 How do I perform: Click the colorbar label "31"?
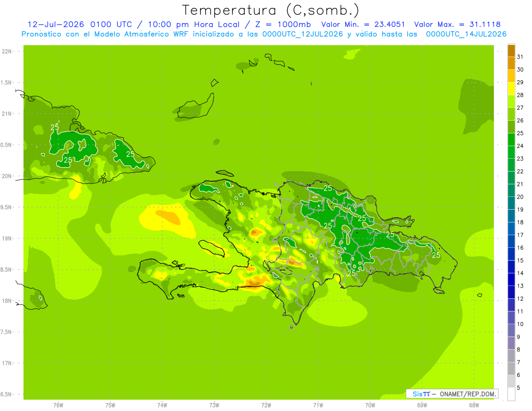pyautogui.click(x=520, y=56)
